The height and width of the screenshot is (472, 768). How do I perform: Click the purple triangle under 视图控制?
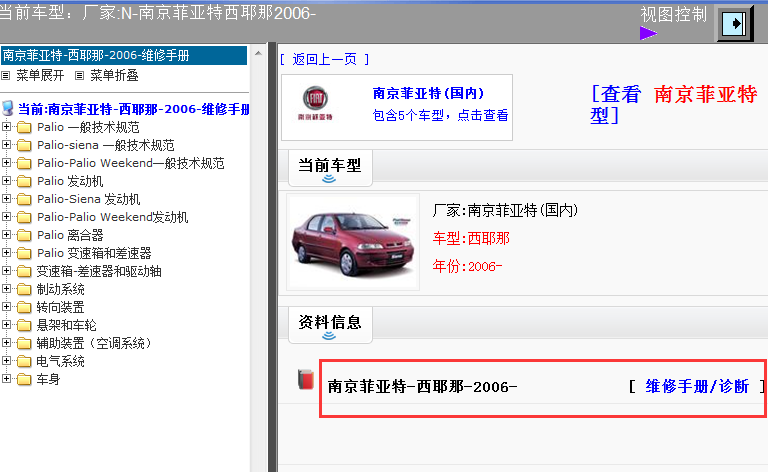(x=648, y=33)
